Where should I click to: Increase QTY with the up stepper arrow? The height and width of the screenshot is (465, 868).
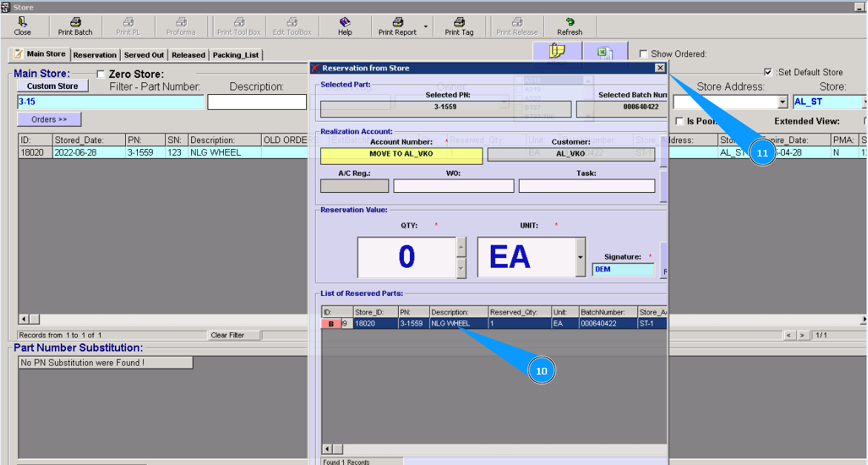461,247
